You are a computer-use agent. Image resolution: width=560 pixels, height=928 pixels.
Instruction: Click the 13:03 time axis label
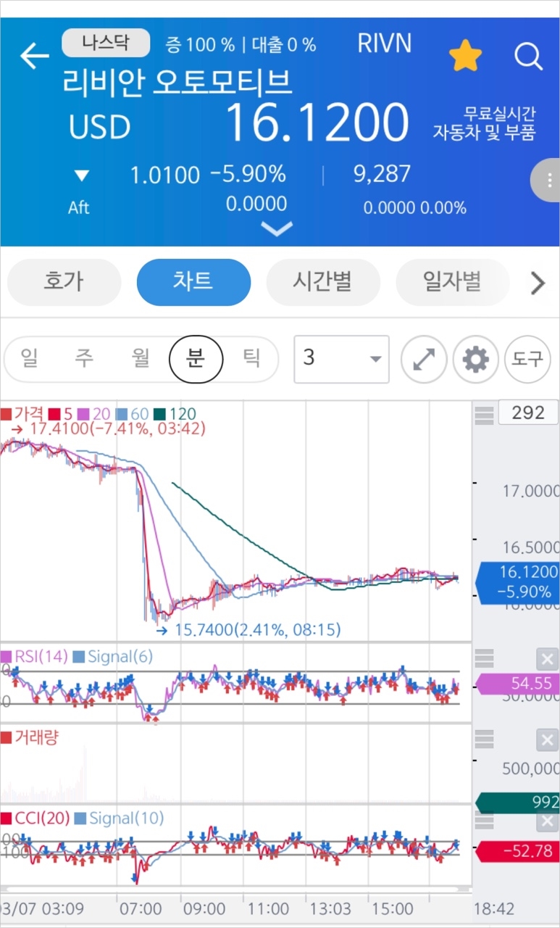330,908
